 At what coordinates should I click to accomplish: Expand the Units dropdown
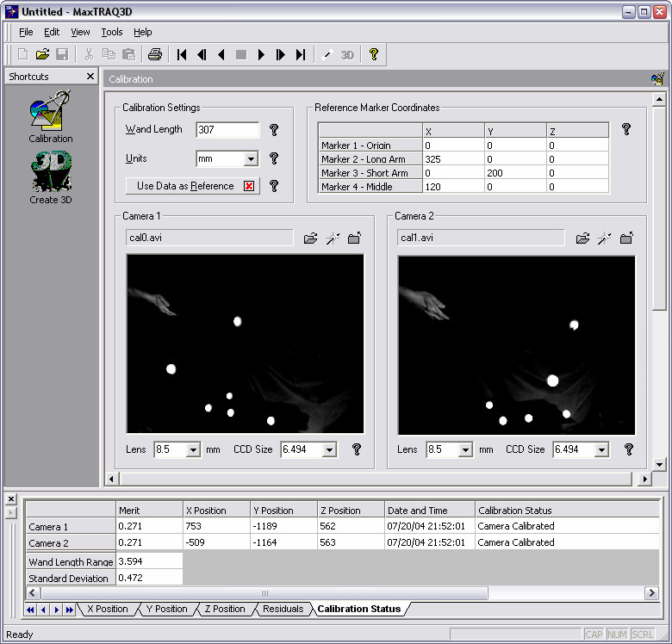click(251, 159)
